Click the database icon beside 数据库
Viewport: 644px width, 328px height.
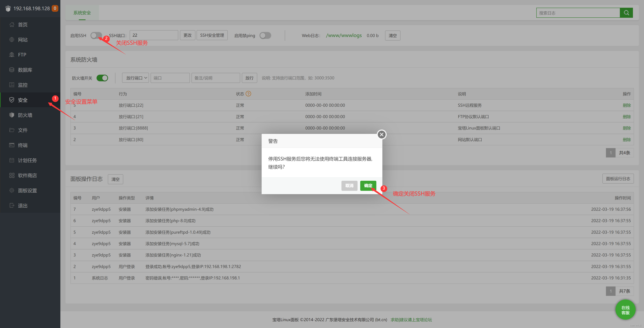12,70
